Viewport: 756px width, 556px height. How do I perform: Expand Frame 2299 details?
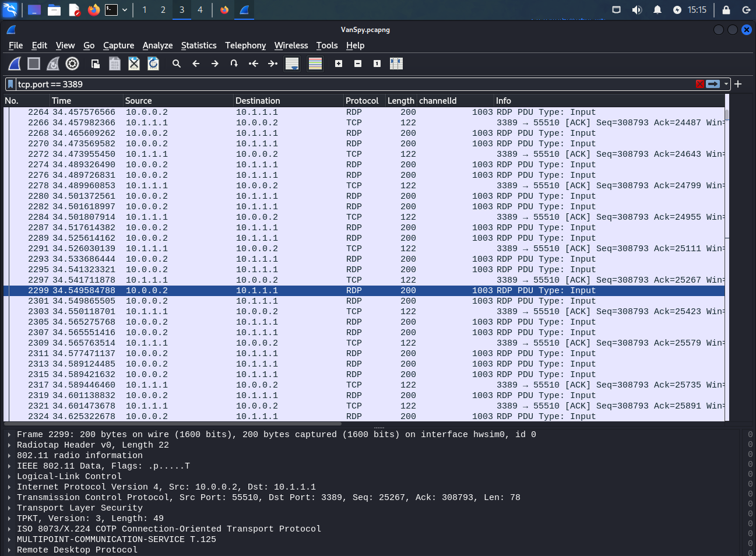9,435
